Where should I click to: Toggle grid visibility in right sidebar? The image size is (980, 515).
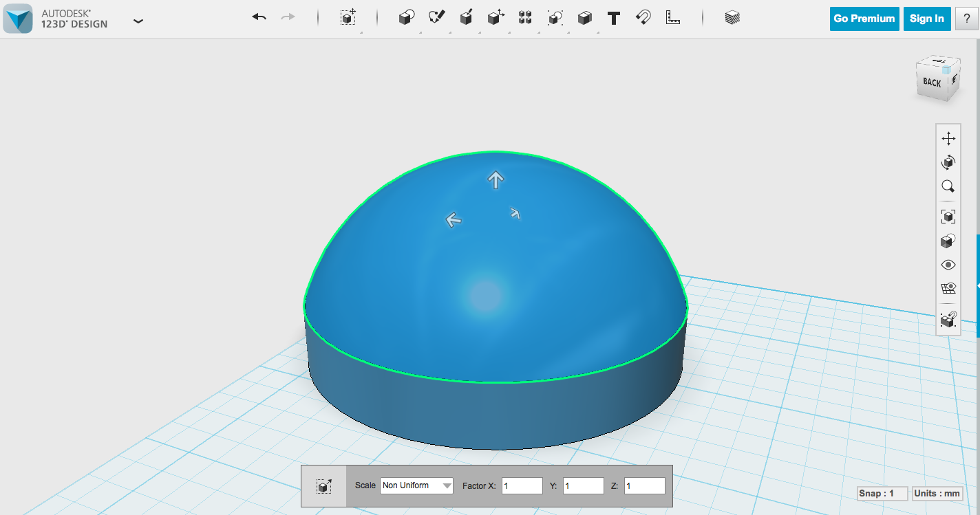click(x=948, y=288)
